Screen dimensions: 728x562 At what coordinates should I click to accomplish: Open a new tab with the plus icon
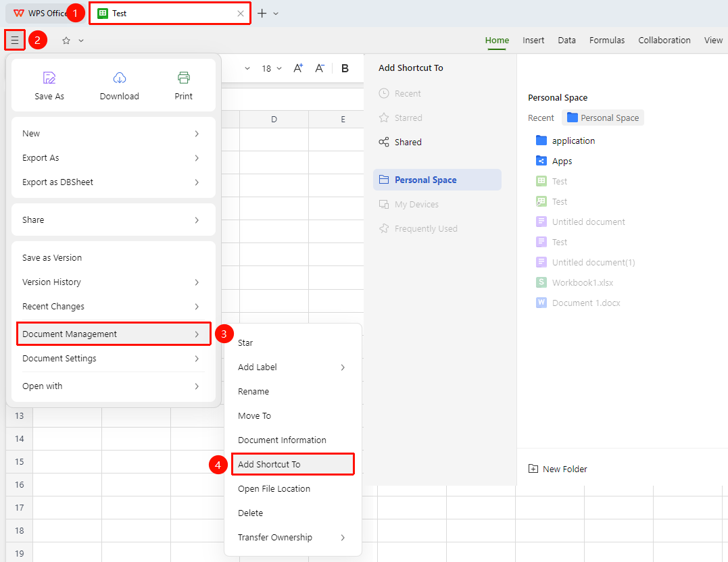(x=262, y=14)
